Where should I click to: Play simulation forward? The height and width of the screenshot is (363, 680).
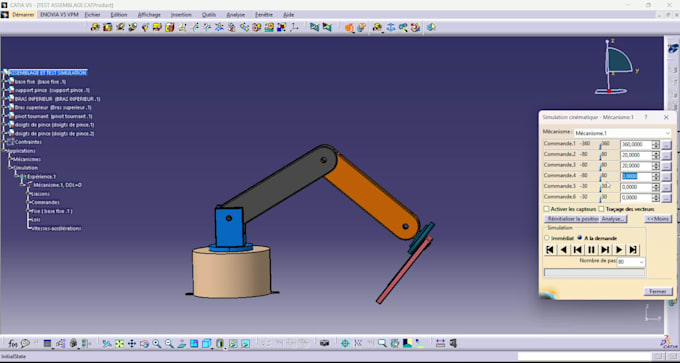[x=619, y=250]
